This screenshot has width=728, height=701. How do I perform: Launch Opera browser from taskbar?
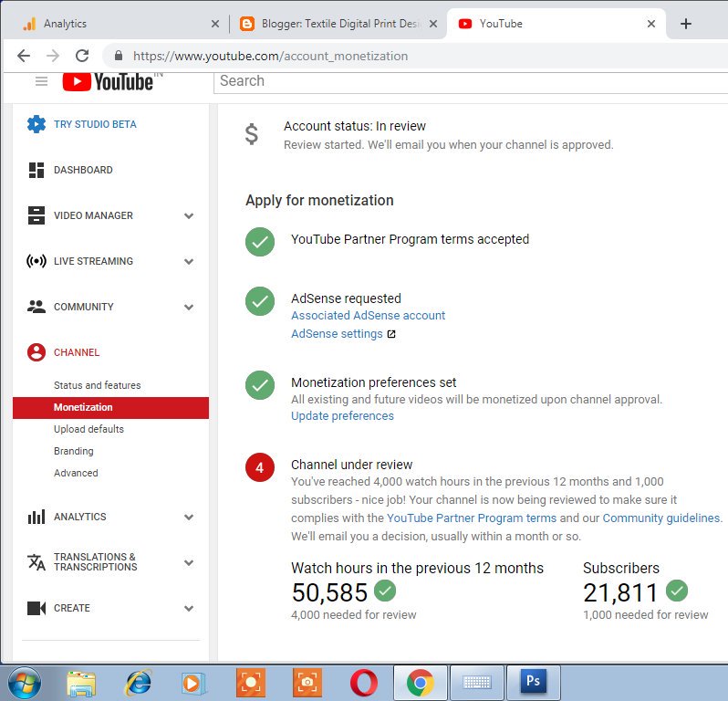click(x=364, y=684)
